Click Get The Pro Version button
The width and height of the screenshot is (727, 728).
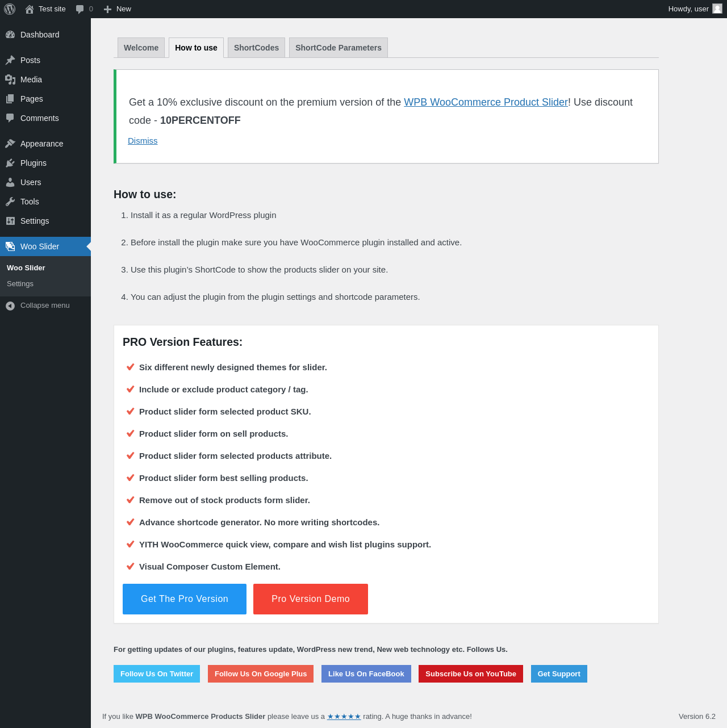point(185,599)
